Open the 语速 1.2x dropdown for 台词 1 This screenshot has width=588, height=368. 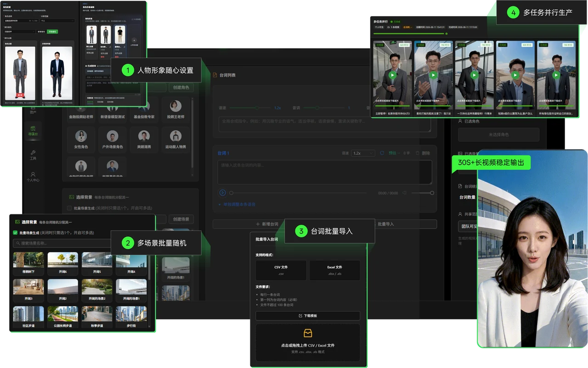tap(363, 153)
